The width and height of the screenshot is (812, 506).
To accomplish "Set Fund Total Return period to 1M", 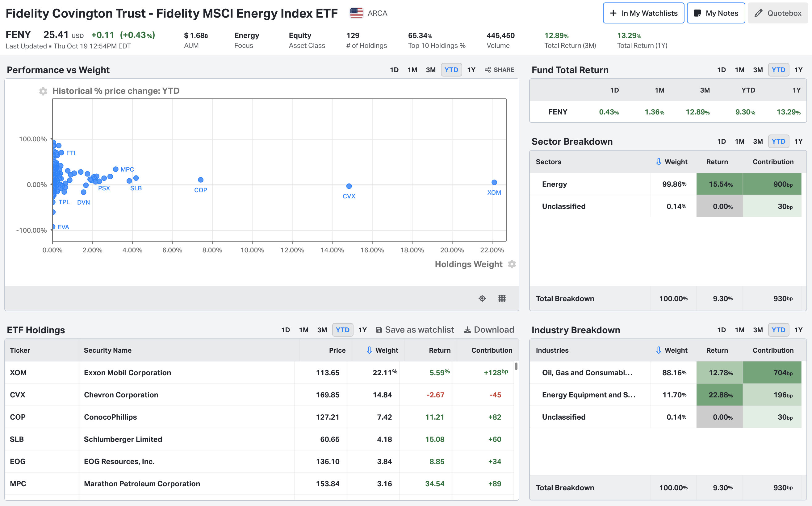I will click(x=739, y=70).
